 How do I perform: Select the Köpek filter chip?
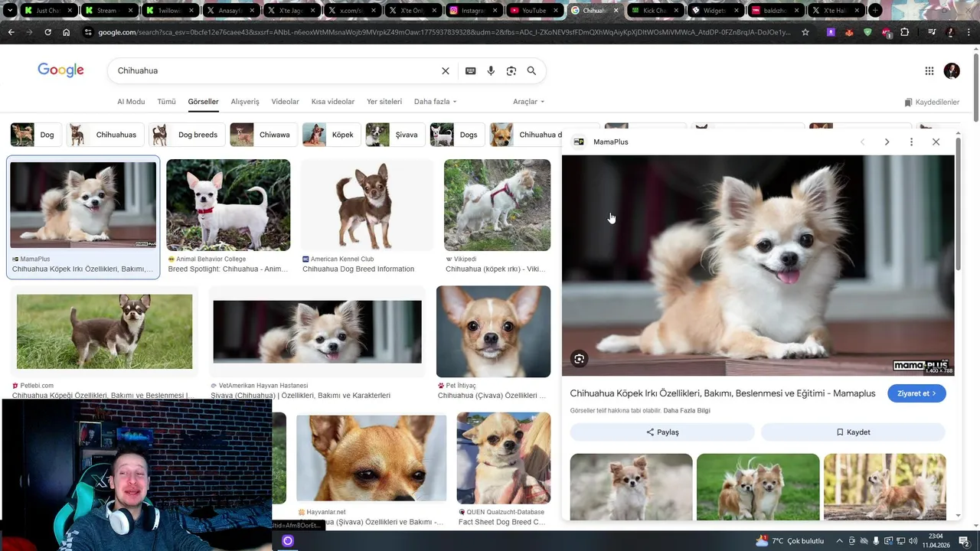pyautogui.click(x=331, y=135)
